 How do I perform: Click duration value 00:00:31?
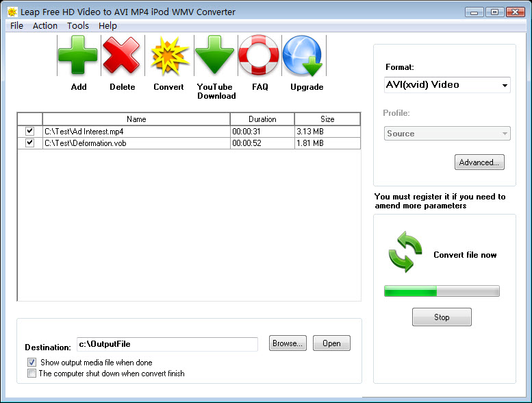pos(246,132)
